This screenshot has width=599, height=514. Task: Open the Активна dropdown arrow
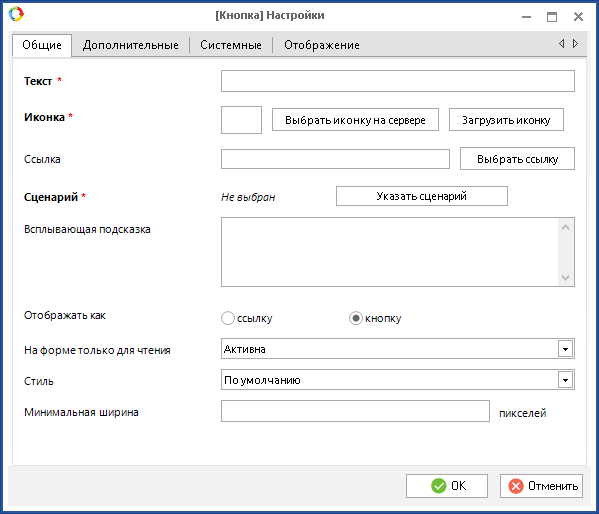(x=565, y=349)
